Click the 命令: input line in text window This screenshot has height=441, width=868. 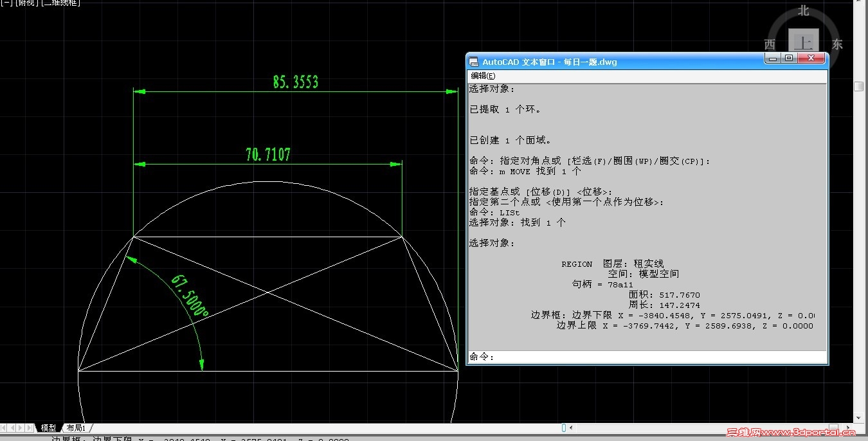click(647, 357)
